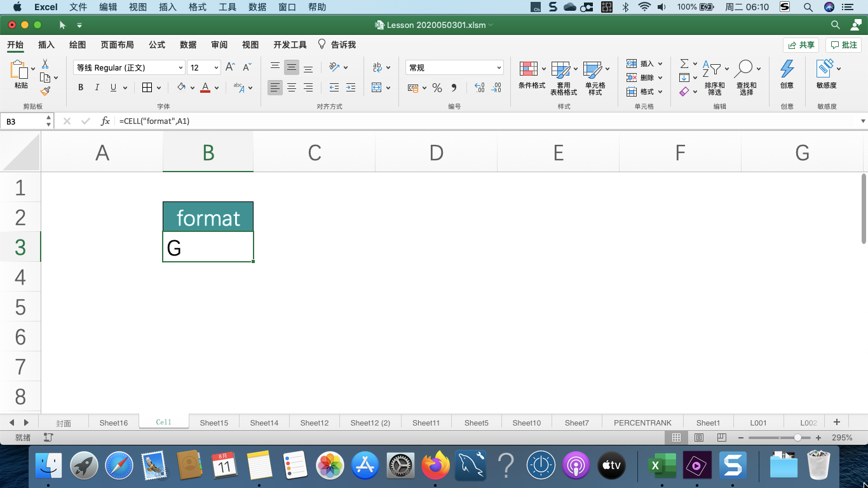Open the 数据 ribbon tab

click(188, 44)
